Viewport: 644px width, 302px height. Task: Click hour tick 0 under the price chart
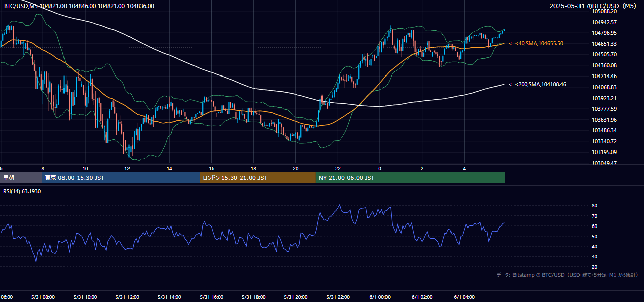pos(380,168)
